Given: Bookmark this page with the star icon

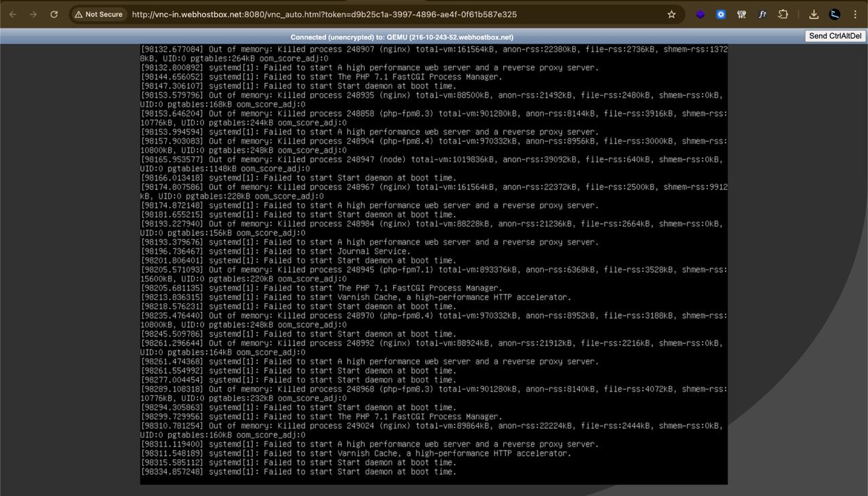Looking at the screenshot, I should [671, 14].
